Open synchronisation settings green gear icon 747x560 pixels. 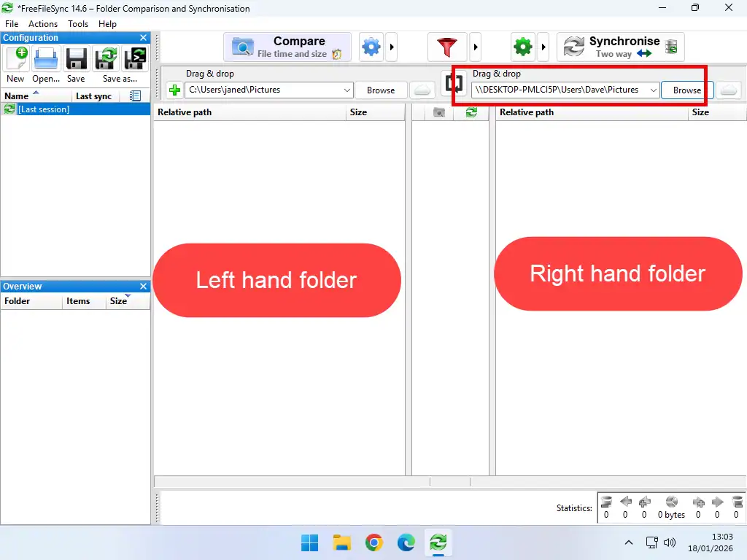(x=522, y=46)
